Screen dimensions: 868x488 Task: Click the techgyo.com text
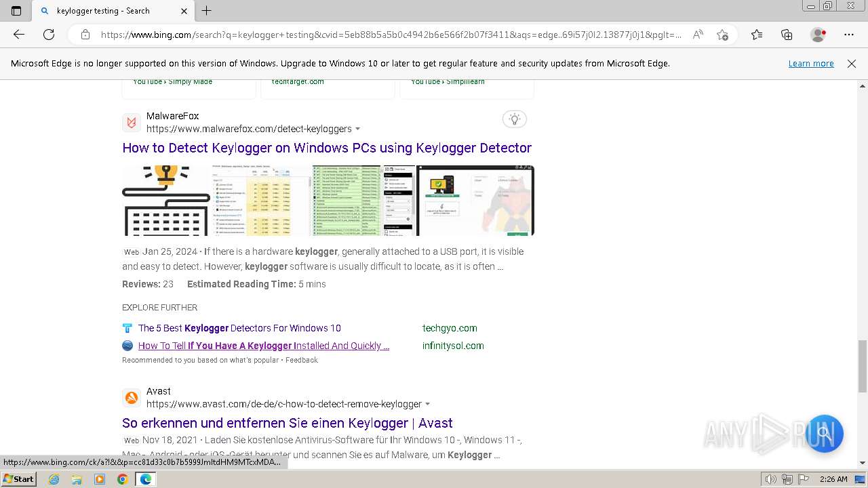[450, 328]
